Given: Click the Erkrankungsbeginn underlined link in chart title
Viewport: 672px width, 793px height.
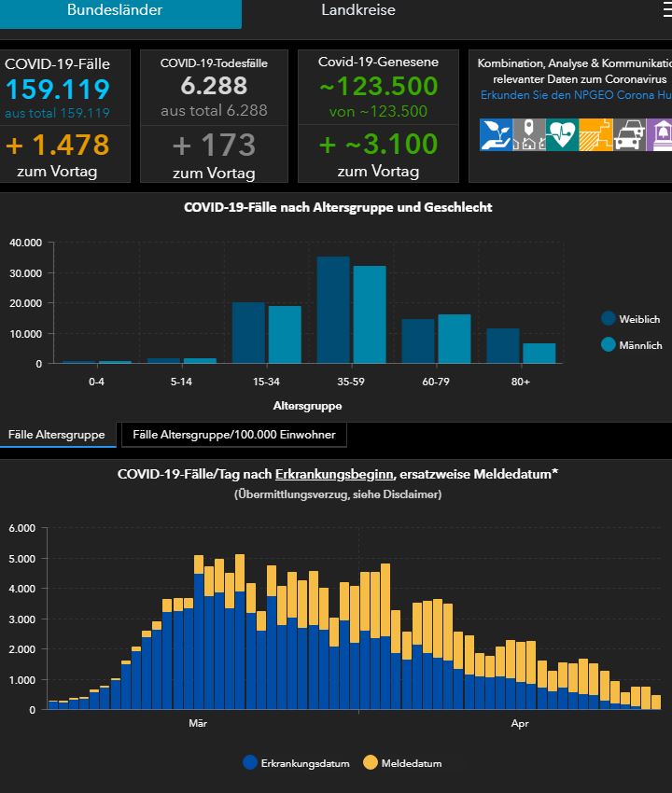Looking at the screenshot, I should 334,474.
